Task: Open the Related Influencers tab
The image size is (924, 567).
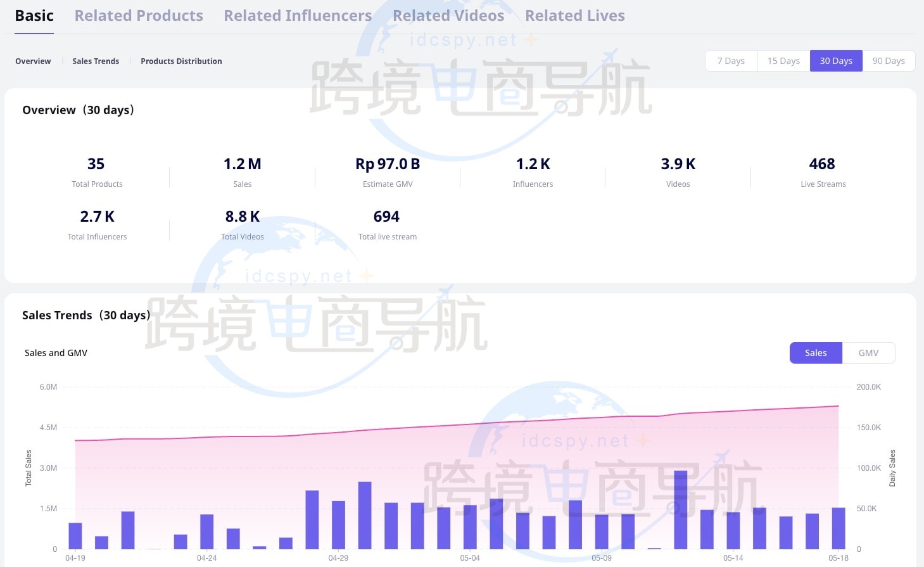Action: [x=298, y=16]
